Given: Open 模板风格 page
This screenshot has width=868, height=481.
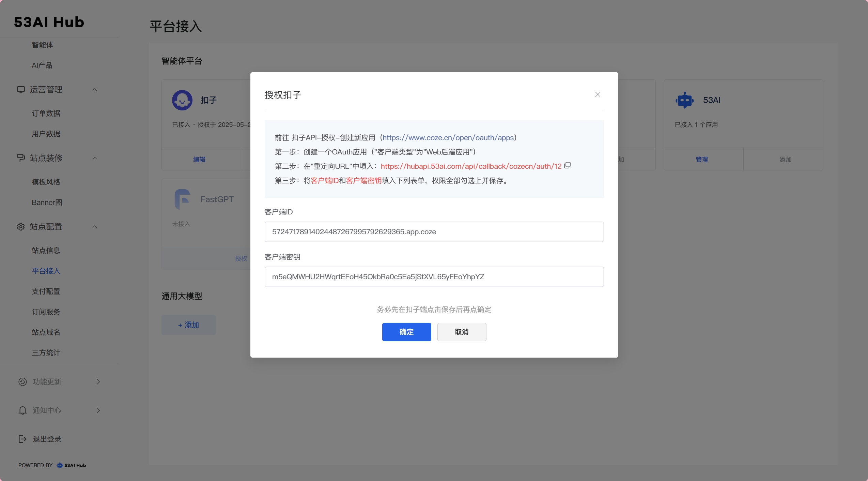Looking at the screenshot, I should tap(46, 182).
